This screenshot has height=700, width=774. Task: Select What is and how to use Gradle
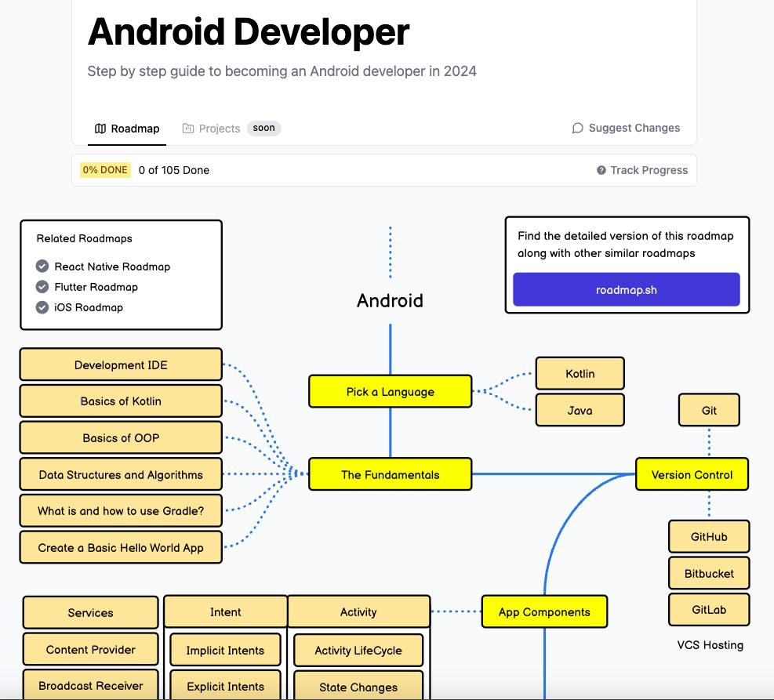(x=121, y=510)
